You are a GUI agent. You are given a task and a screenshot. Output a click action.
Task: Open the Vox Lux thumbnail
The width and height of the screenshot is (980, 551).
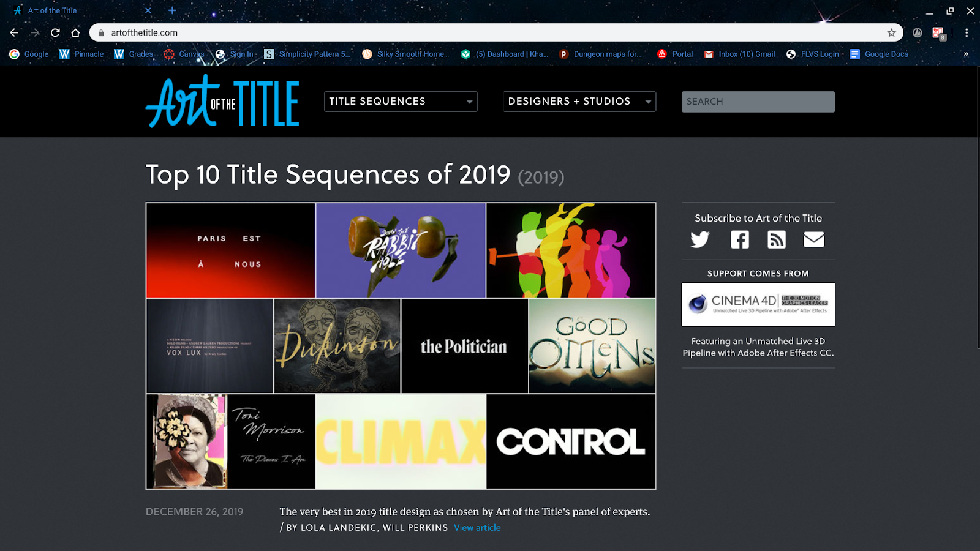tap(209, 346)
